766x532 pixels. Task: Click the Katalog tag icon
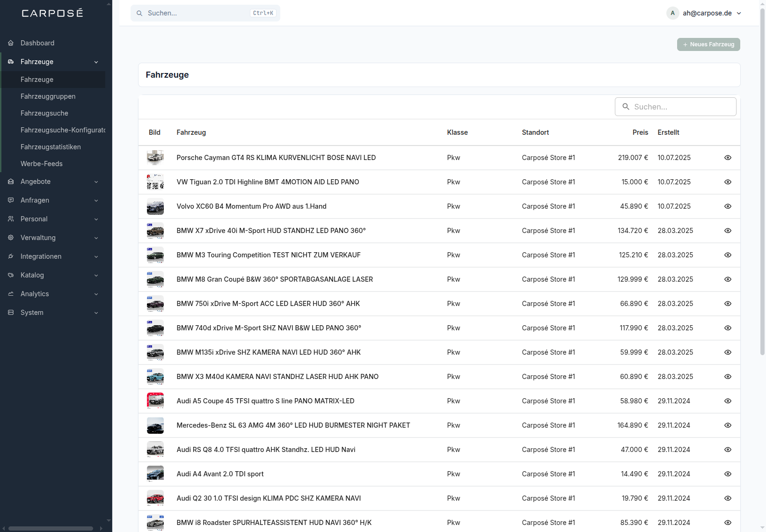(x=11, y=275)
